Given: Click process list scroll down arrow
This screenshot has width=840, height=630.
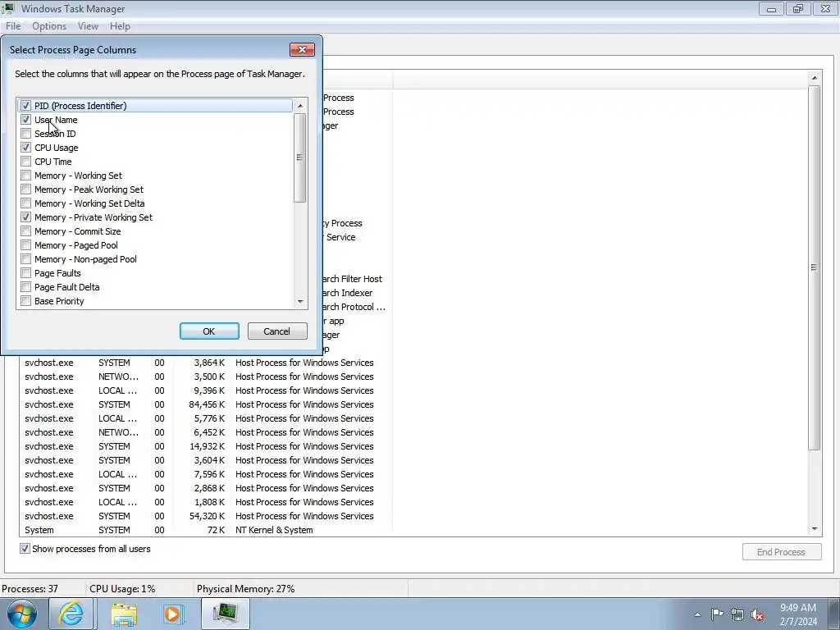Looking at the screenshot, I should pos(815,529).
